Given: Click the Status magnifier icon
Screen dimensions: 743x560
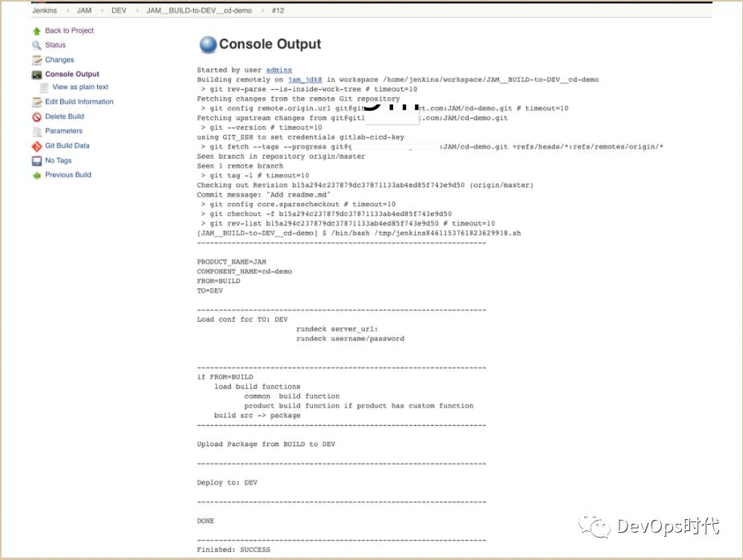Looking at the screenshot, I should (36, 46).
